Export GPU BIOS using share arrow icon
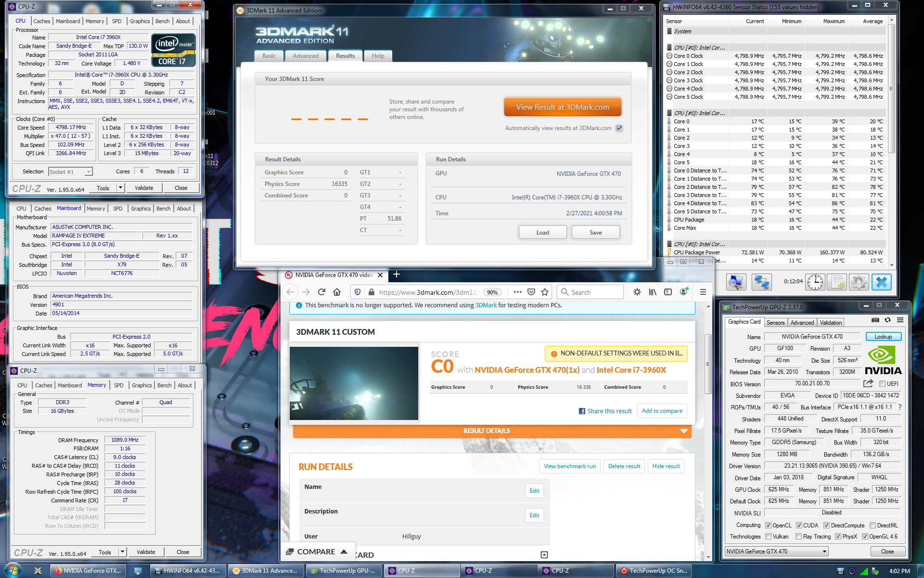This screenshot has height=578, width=924. (868, 383)
